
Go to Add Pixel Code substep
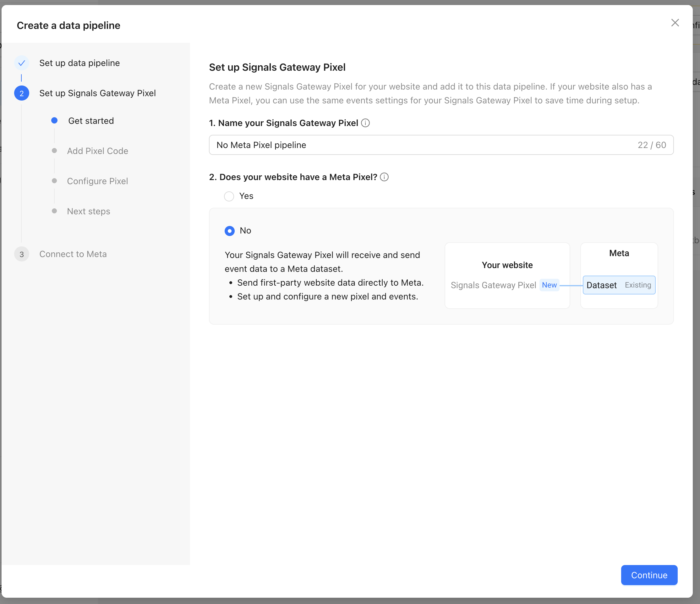pos(97,151)
